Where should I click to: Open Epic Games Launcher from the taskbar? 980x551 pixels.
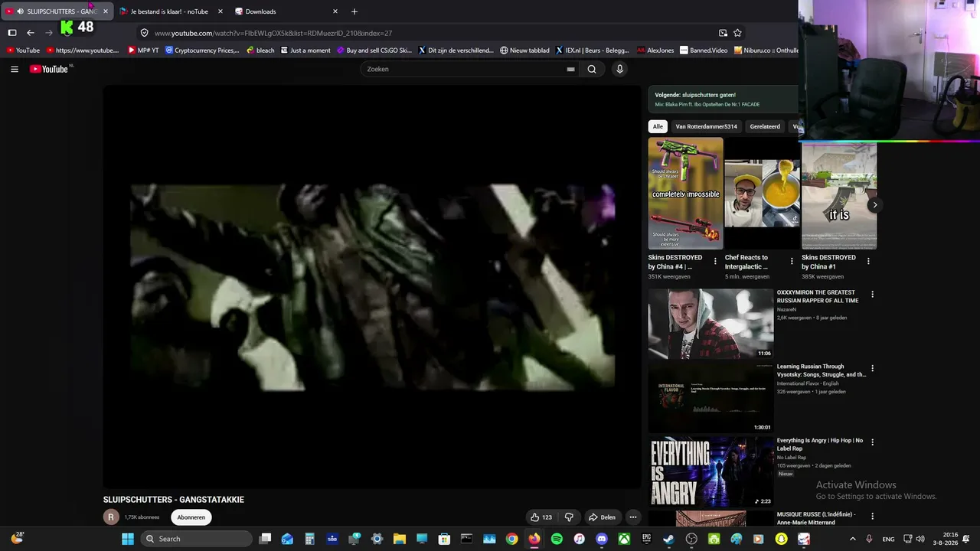646,539
